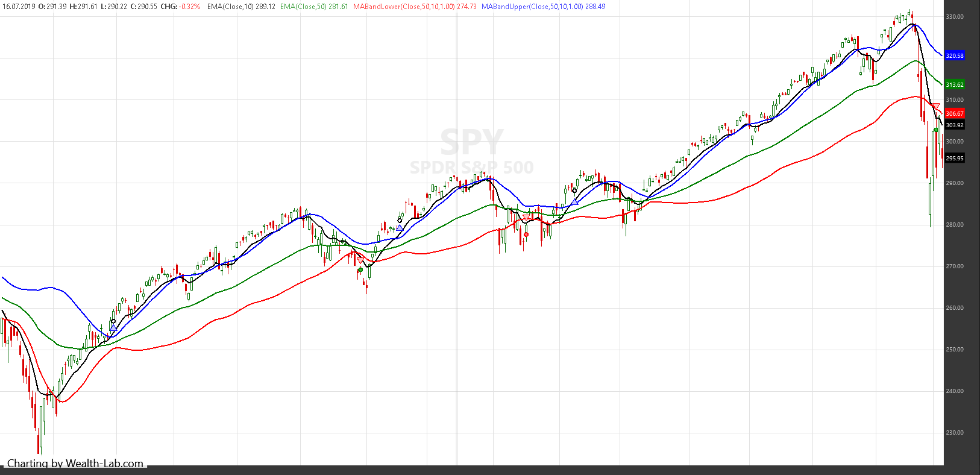The height and width of the screenshot is (475, 980).
Task: Click the 290.00 axis value
Action: point(955,183)
